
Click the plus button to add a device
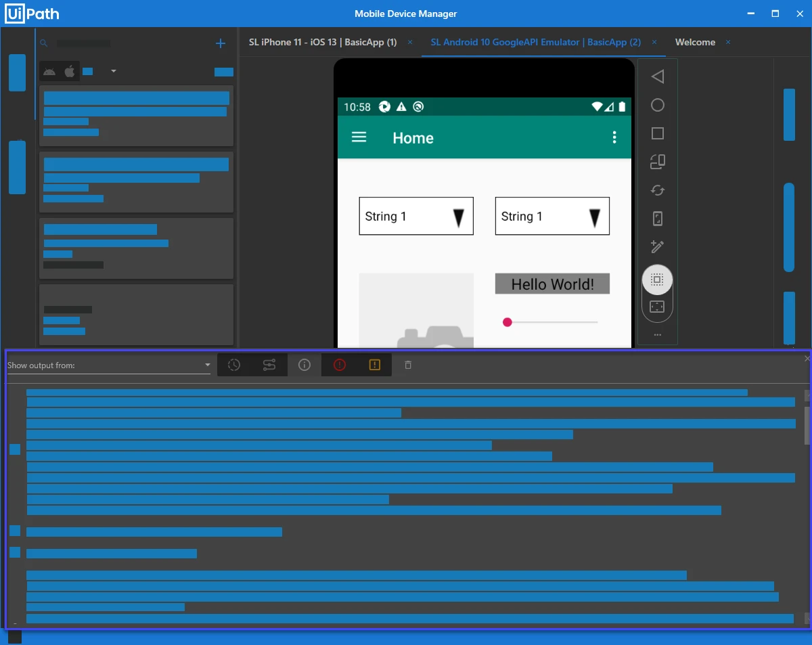pos(220,43)
